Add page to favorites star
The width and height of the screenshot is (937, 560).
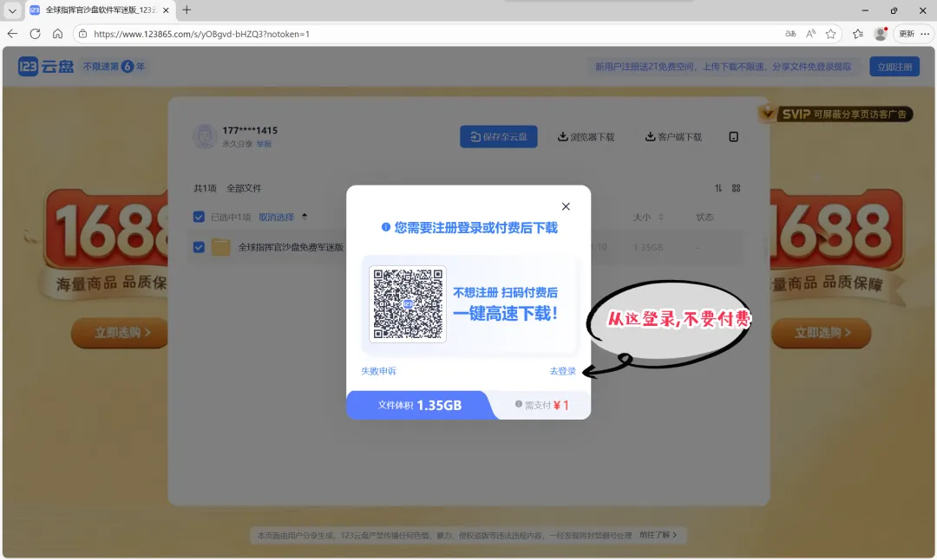[x=830, y=34]
